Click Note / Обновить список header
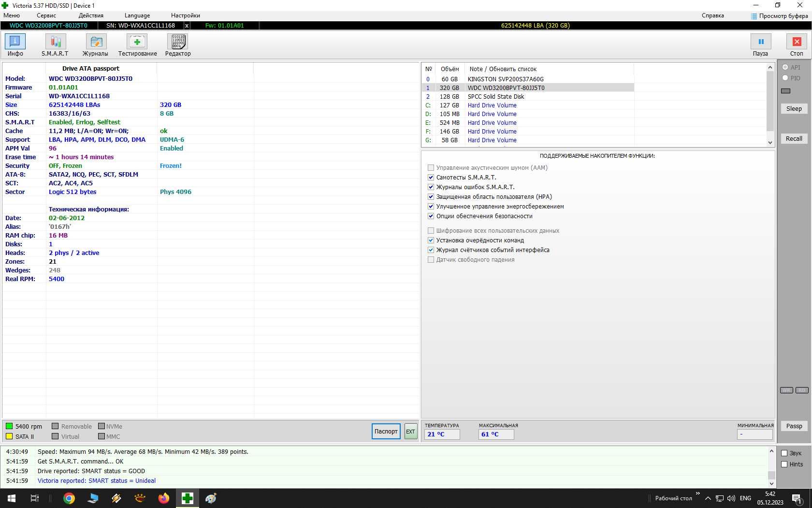 click(503, 69)
